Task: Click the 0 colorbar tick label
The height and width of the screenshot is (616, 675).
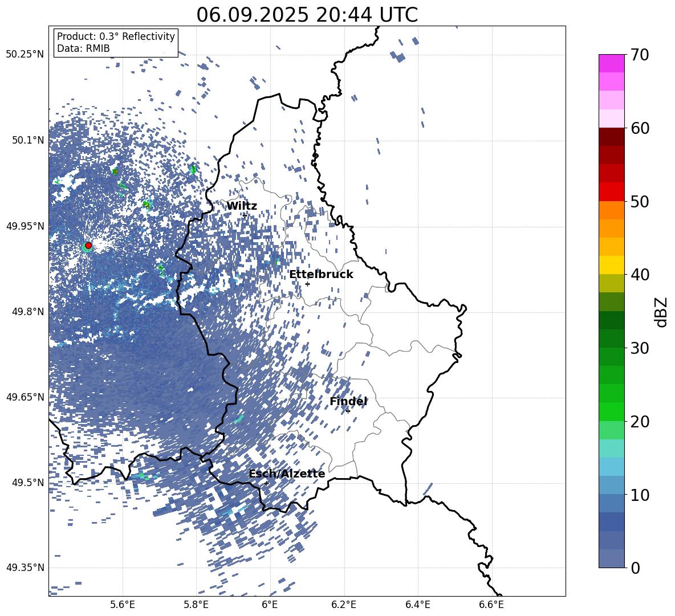Action: 635,568
